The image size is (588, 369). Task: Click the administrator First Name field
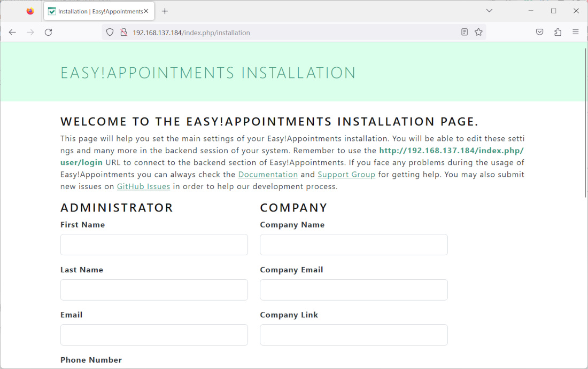pos(154,245)
